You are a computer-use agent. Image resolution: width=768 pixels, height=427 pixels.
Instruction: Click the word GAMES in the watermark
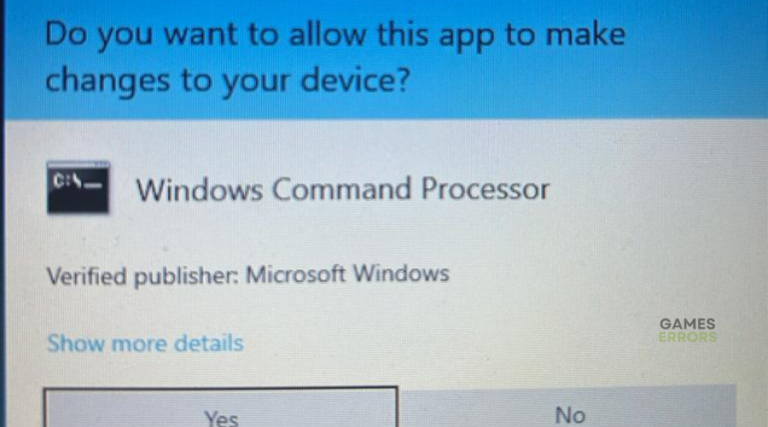688,324
